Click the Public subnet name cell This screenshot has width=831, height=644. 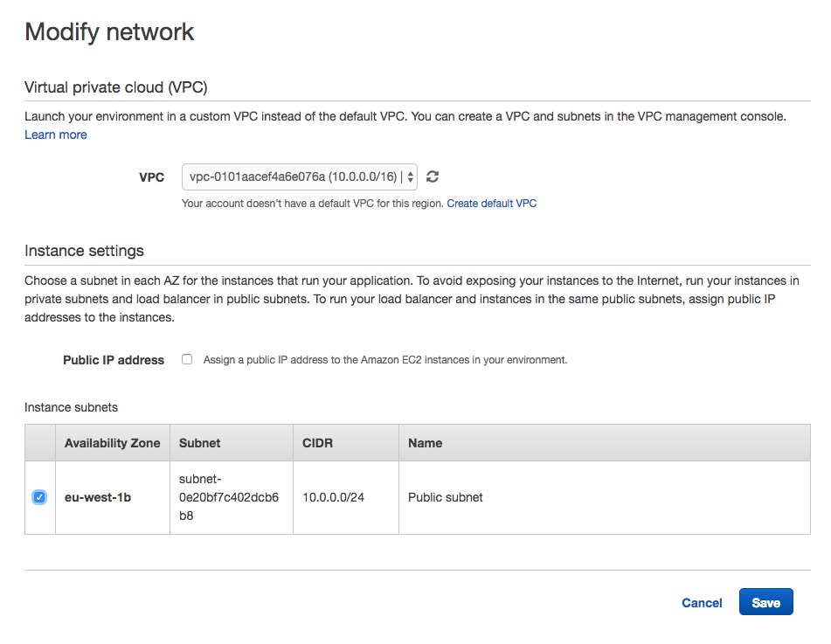(x=445, y=497)
